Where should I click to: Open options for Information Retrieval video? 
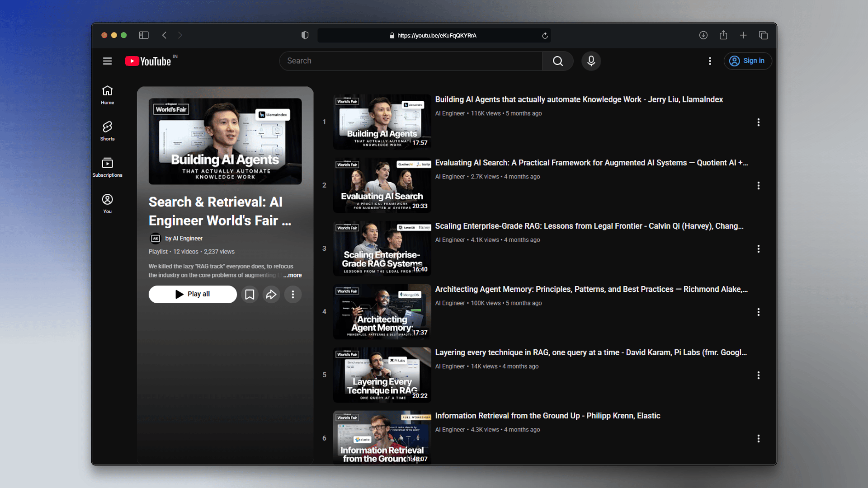[x=759, y=439]
